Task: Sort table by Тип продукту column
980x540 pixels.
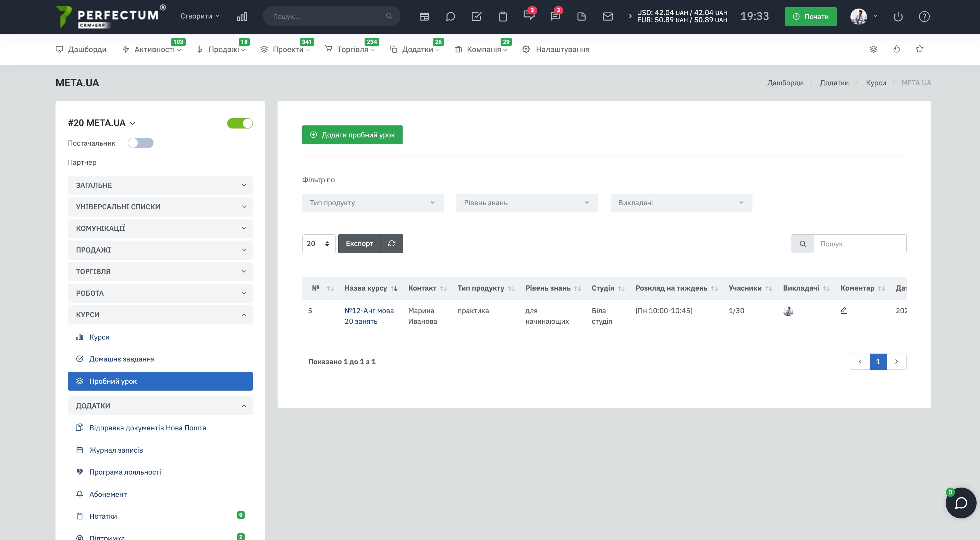Action: click(x=486, y=288)
